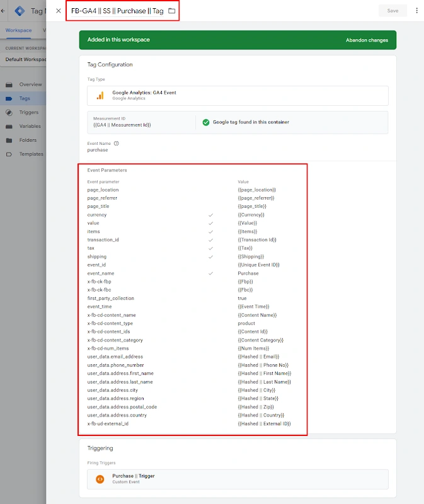
Task: Click the {{Fbc}} value
Action: click(245, 290)
